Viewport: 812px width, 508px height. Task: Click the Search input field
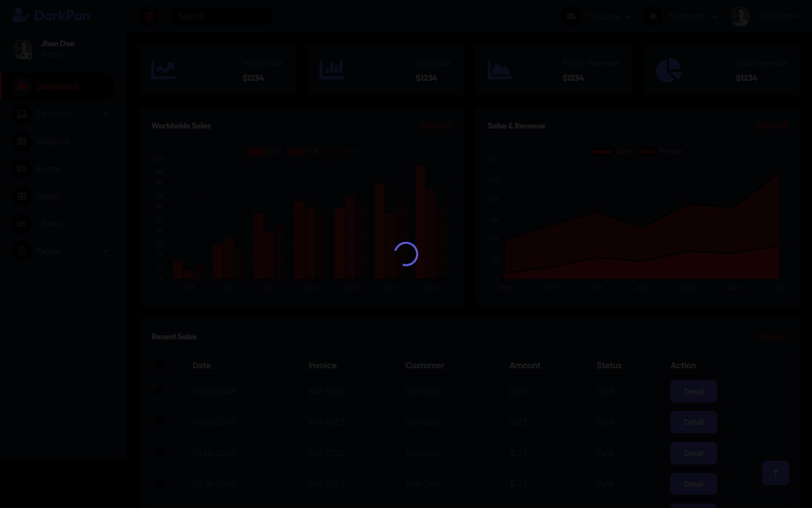222,16
